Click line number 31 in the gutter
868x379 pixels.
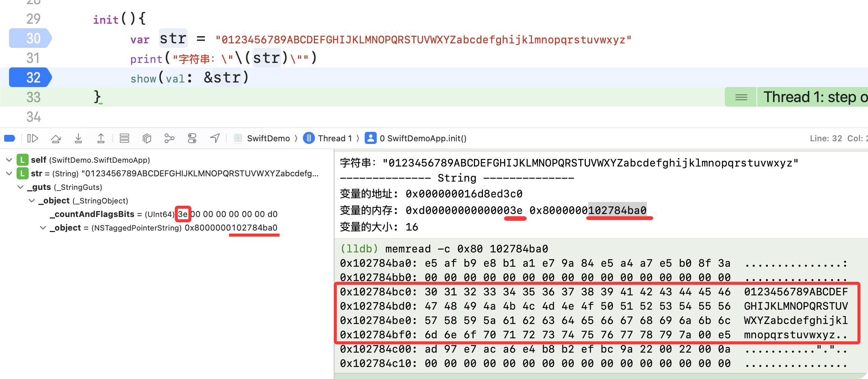pyautogui.click(x=33, y=58)
